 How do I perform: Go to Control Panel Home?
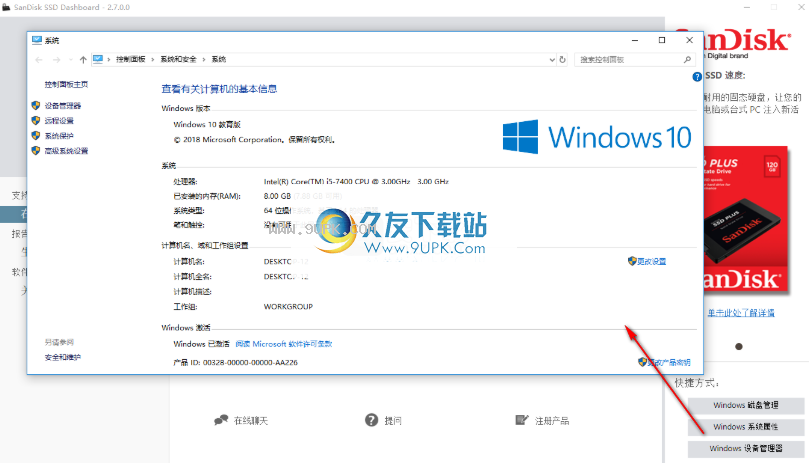(66, 84)
